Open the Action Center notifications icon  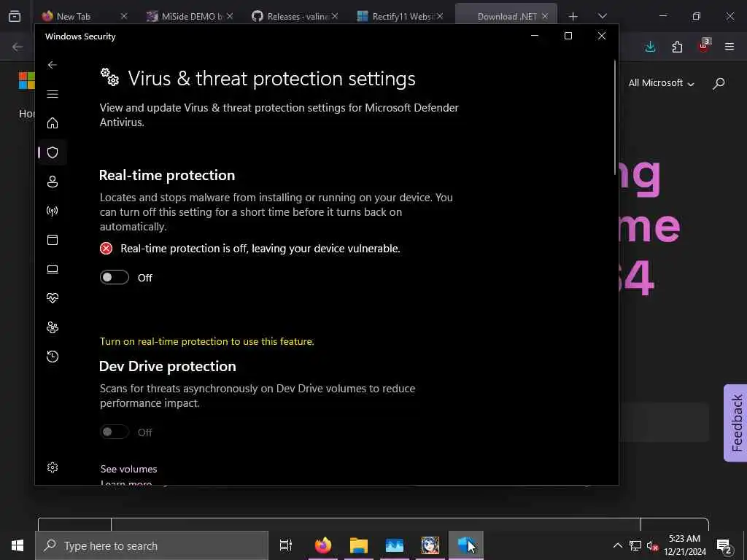(724, 546)
